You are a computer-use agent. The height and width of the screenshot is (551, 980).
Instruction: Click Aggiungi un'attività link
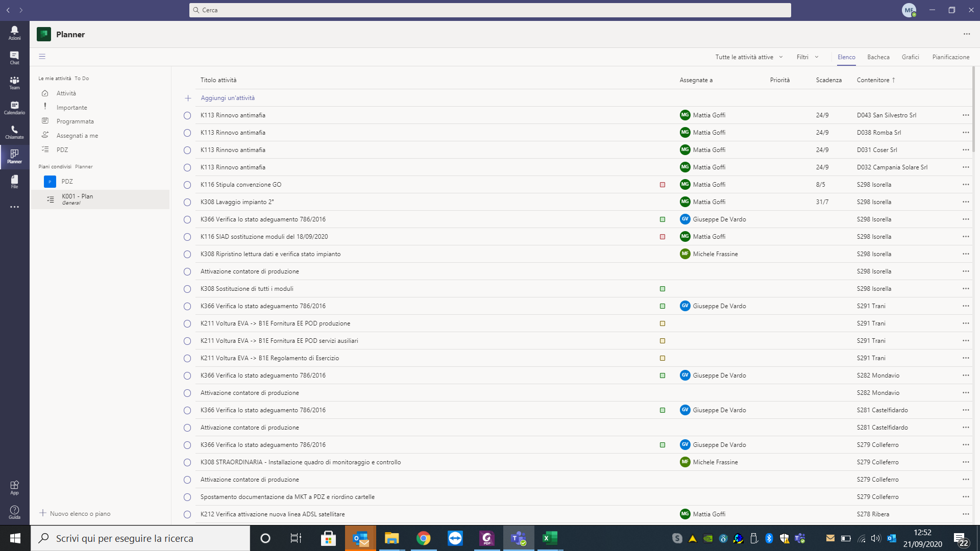coord(228,98)
